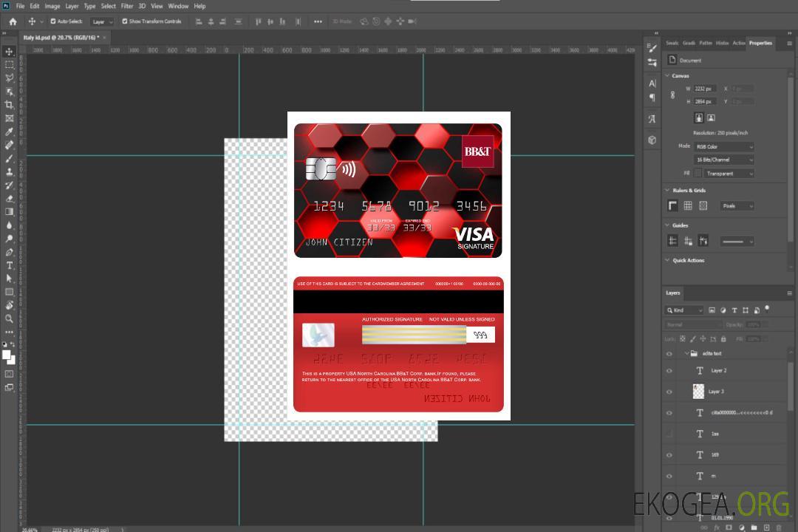This screenshot has width=798, height=532.
Task: Click the canvas Fill color swatch
Action: click(698, 173)
